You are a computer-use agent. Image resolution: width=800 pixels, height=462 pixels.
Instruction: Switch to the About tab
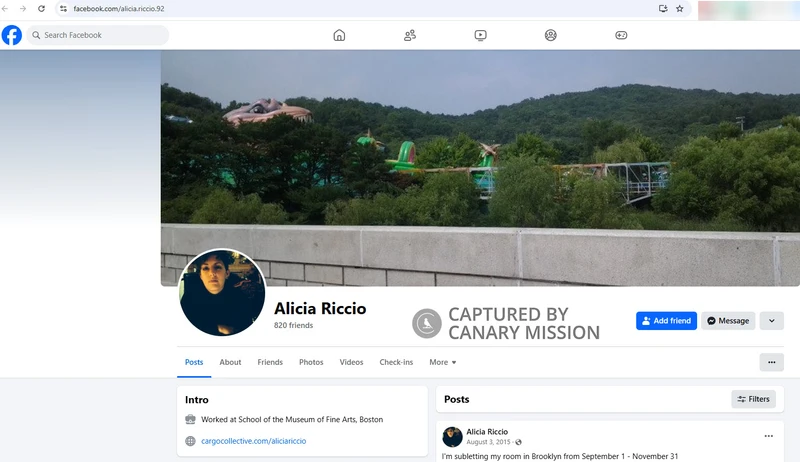230,362
